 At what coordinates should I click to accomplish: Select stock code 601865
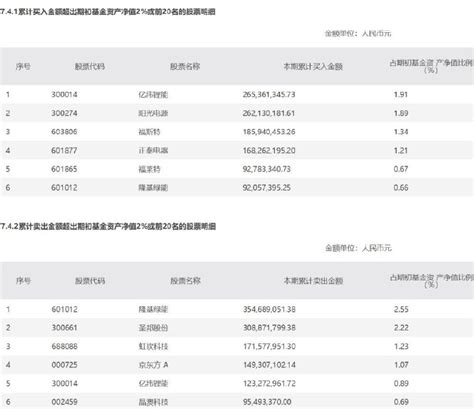[x=64, y=169]
